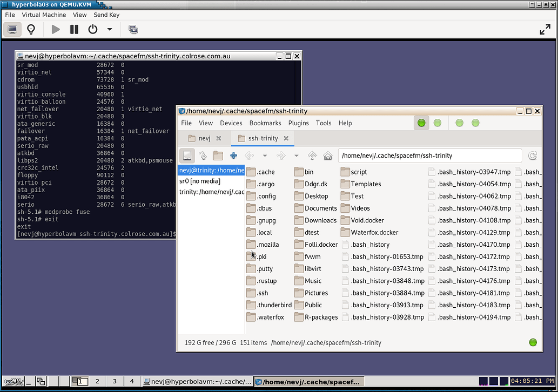Open the forward-history dropdown arrow

[295, 156]
